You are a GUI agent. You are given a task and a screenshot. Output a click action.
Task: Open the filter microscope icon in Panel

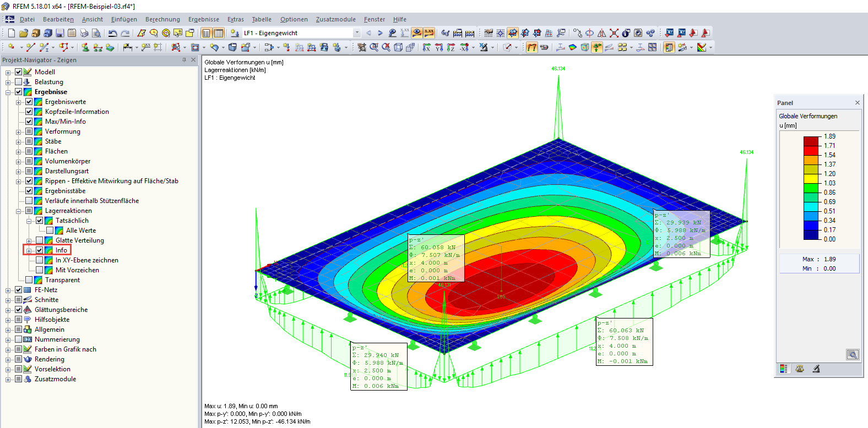point(816,369)
